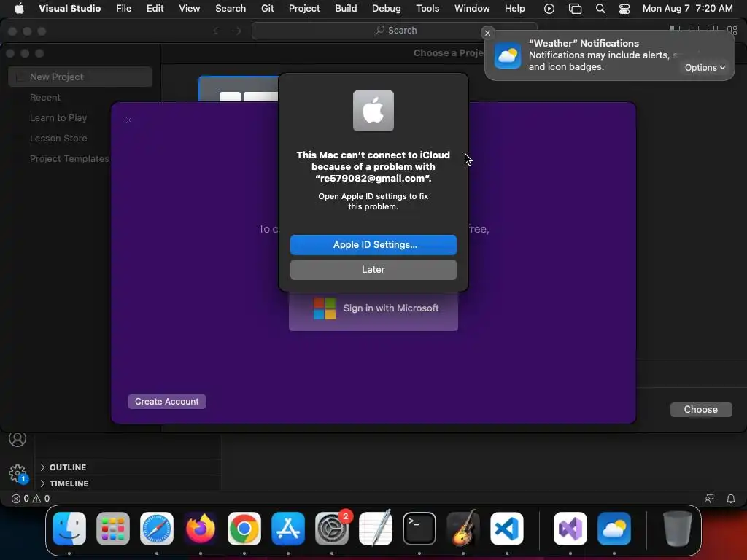Open Visual Studio from the Dock

[x=570, y=529]
